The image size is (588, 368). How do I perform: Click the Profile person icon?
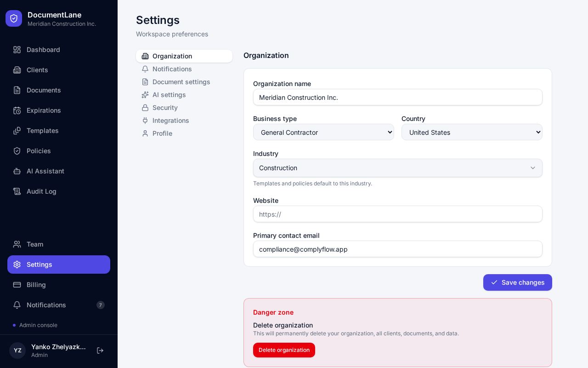[145, 133]
